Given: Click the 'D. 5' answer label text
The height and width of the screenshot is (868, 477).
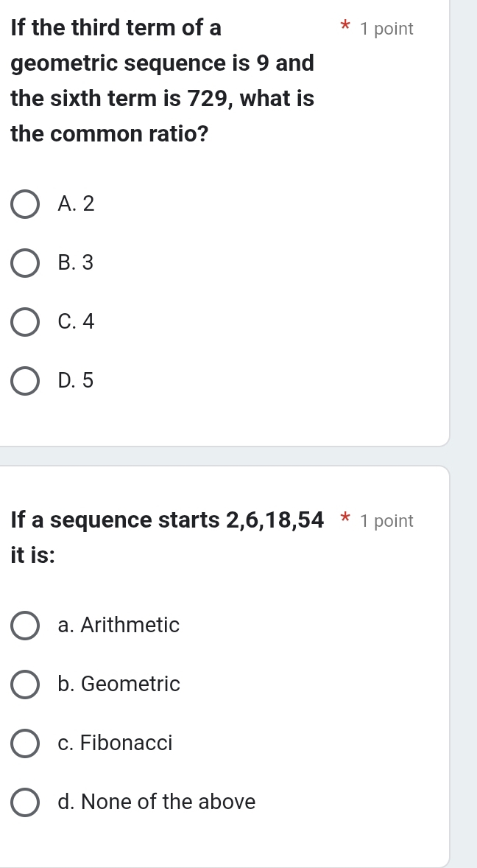Looking at the screenshot, I should coord(76,380).
